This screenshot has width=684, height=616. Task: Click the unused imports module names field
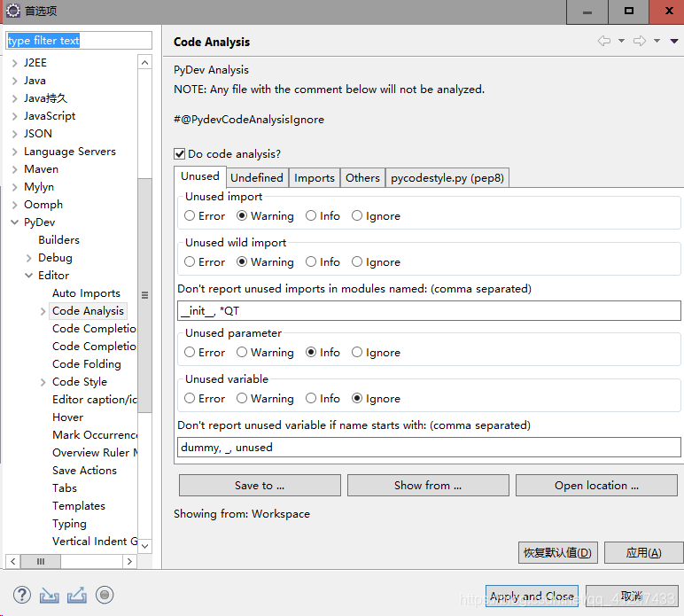(429, 310)
